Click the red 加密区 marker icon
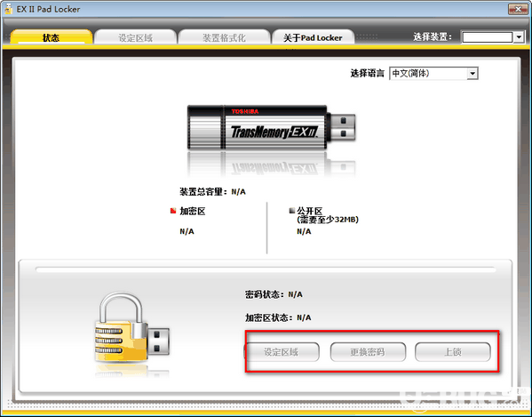The image size is (532, 417). pyautogui.click(x=173, y=211)
